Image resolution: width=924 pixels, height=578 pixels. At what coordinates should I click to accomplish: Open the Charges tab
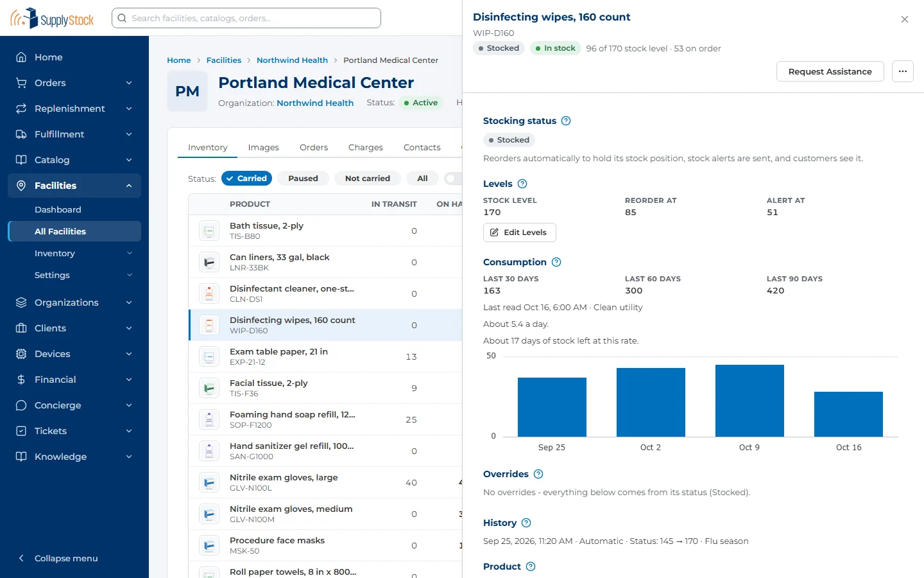tap(366, 147)
